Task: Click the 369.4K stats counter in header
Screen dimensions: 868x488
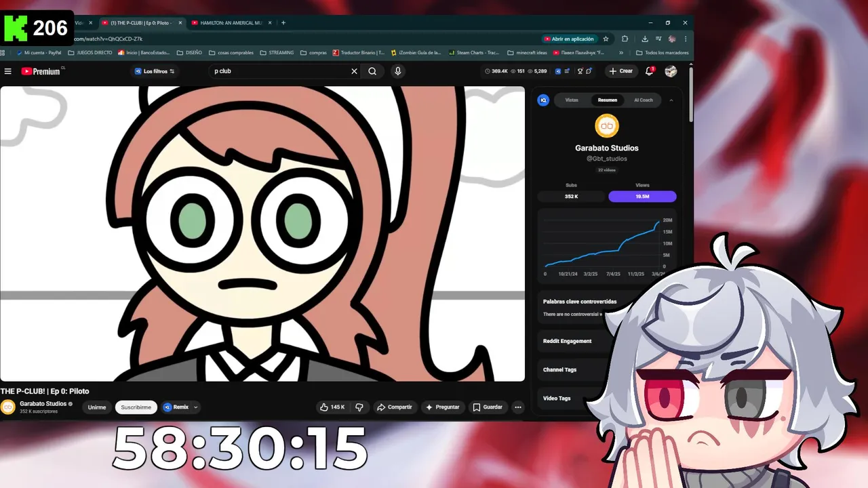Action: pyautogui.click(x=495, y=71)
